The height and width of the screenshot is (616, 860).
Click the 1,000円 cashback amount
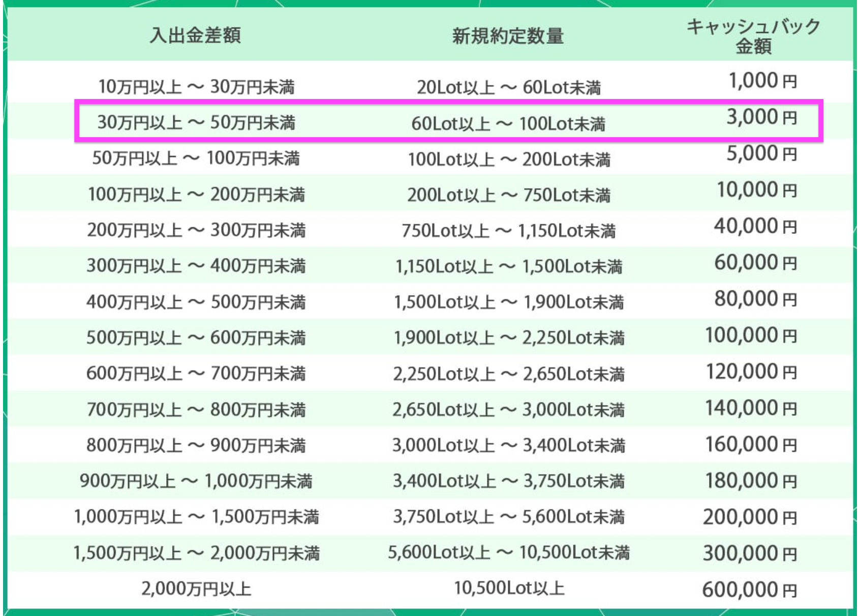coord(762,81)
